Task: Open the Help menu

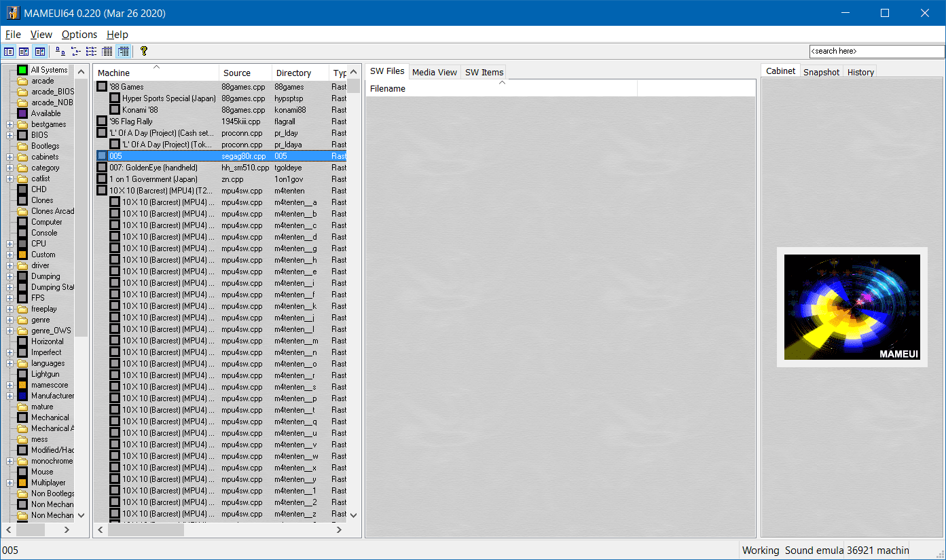Action: click(x=117, y=35)
